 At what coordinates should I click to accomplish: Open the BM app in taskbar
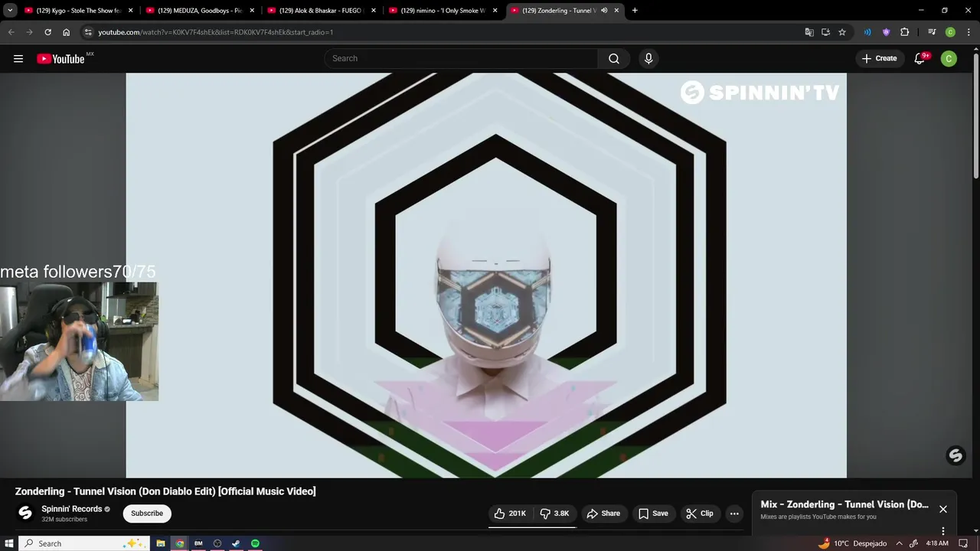(x=198, y=543)
